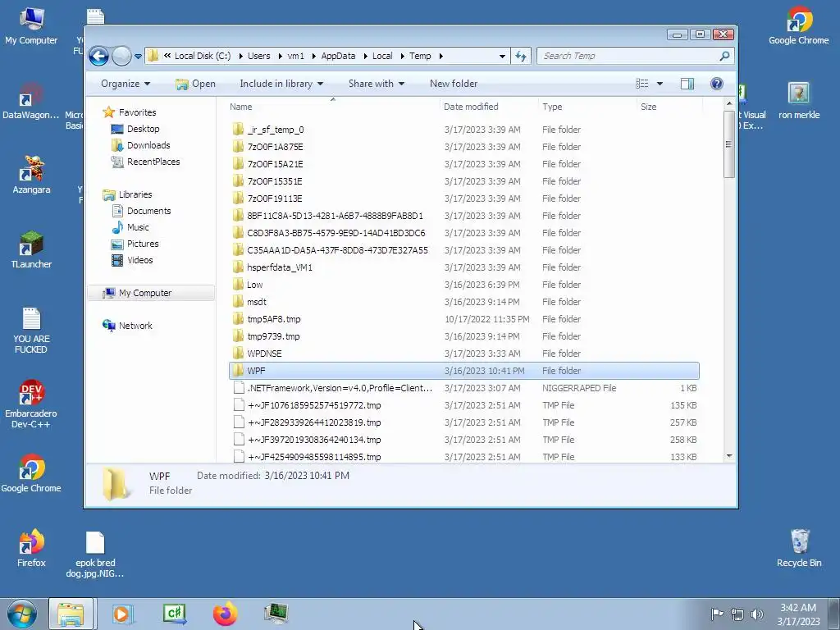The height and width of the screenshot is (630, 840).
Task: Open the More view options dropdown arrow
Action: click(x=660, y=84)
